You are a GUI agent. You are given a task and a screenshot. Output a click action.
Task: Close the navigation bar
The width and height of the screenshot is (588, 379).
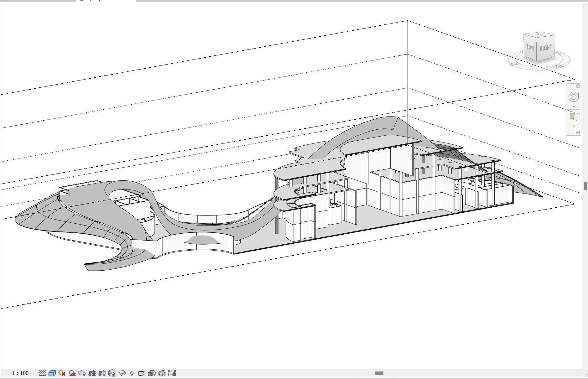click(578, 86)
